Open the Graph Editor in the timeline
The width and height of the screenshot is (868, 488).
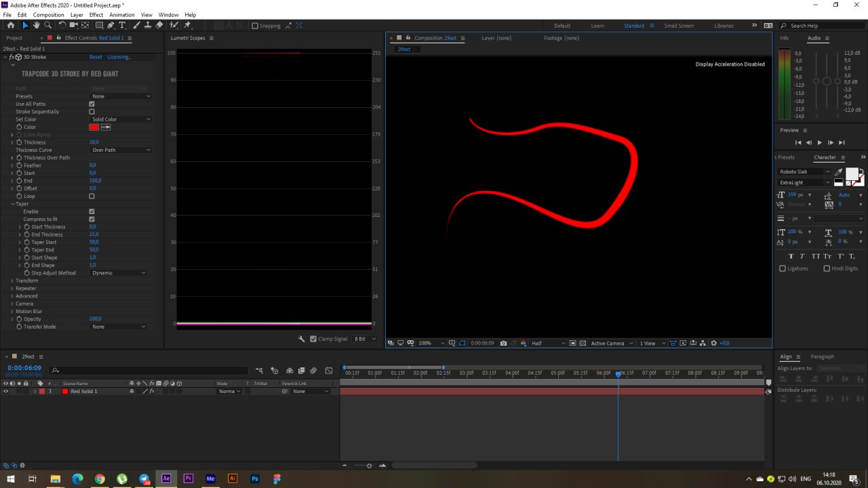[329, 371]
